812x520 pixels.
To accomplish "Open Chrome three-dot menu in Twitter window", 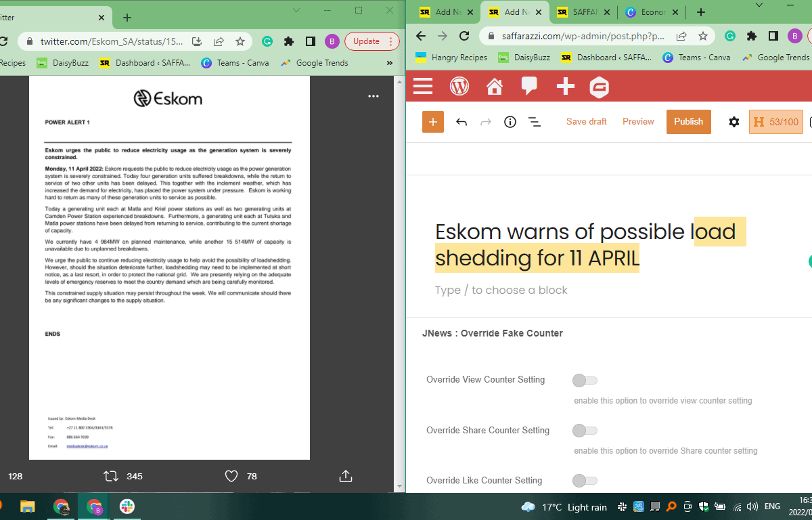I will [390, 41].
